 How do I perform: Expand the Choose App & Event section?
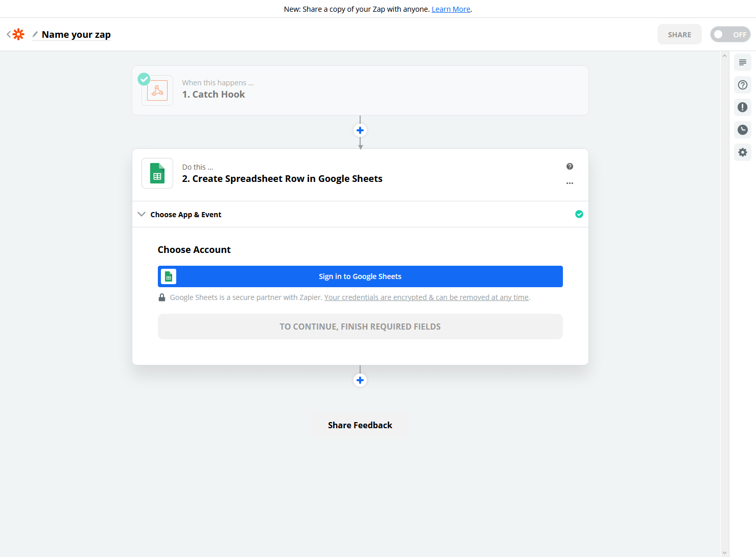click(360, 214)
